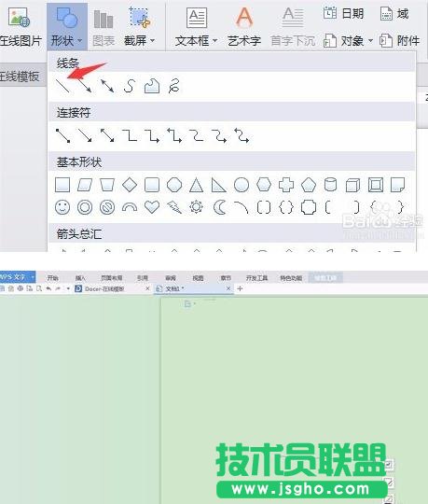Screen dimensions: 428x504
Task: Select the right triangle shape
Action: pyautogui.click(x=218, y=185)
